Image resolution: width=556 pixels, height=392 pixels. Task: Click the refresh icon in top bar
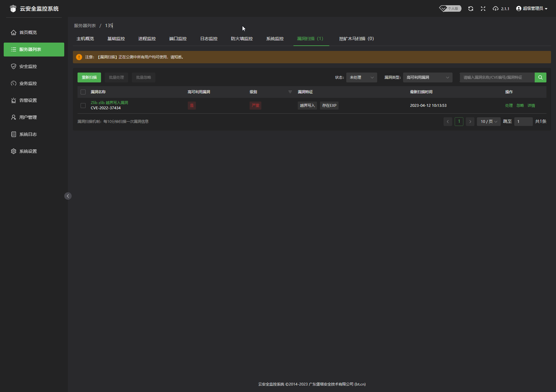tap(470, 9)
